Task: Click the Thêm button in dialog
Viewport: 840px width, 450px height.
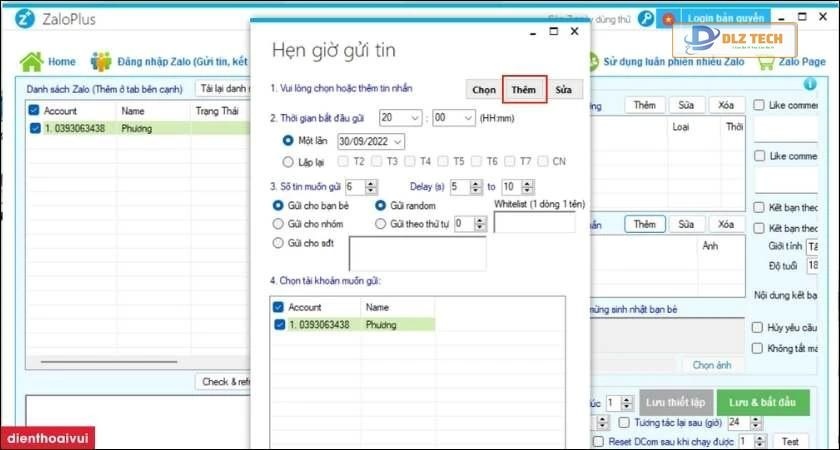Action: pos(523,90)
